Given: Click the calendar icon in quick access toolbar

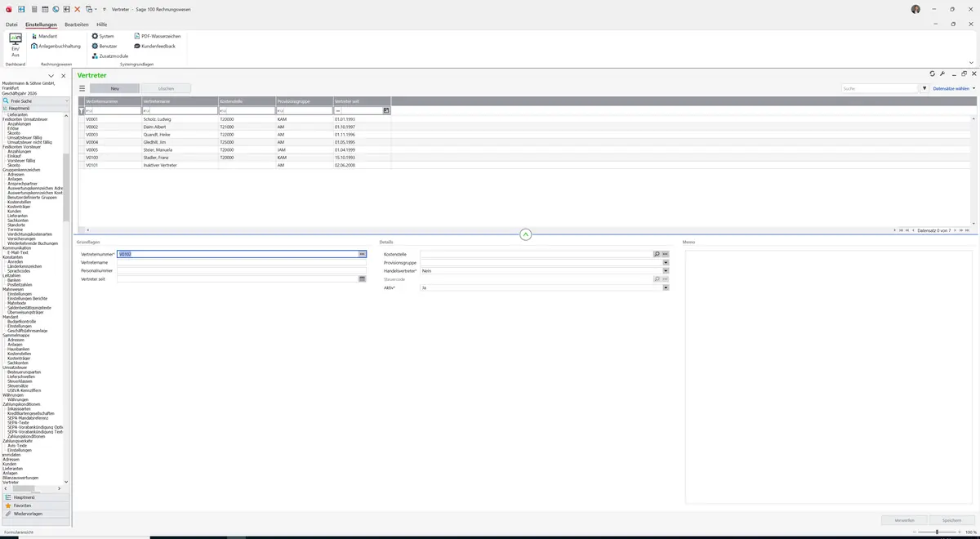Looking at the screenshot, I should pyautogui.click(x=45, y=9).
